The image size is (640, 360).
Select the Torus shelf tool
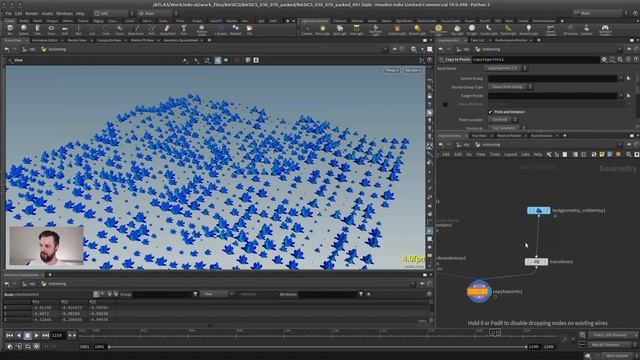pos(51,29)
